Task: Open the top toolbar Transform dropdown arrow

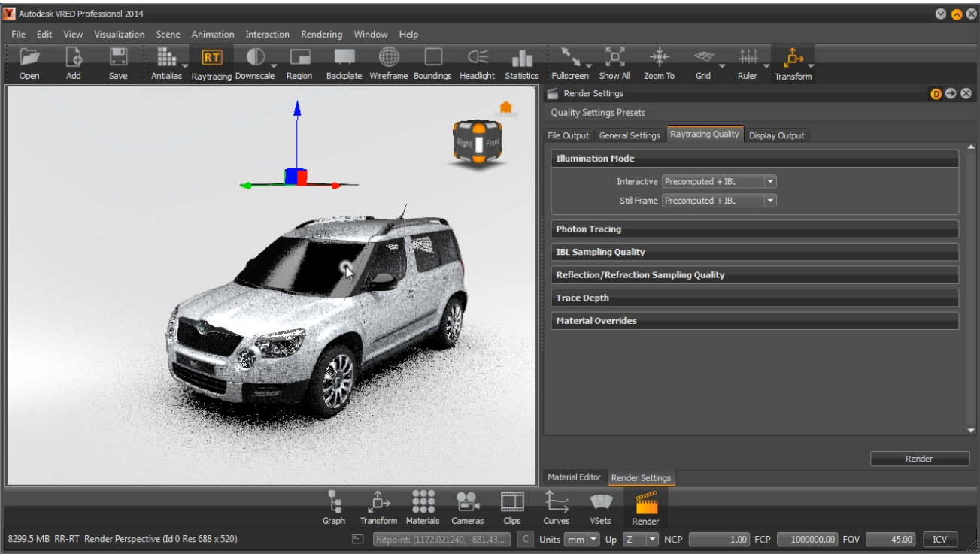Action: pos(810,65)
